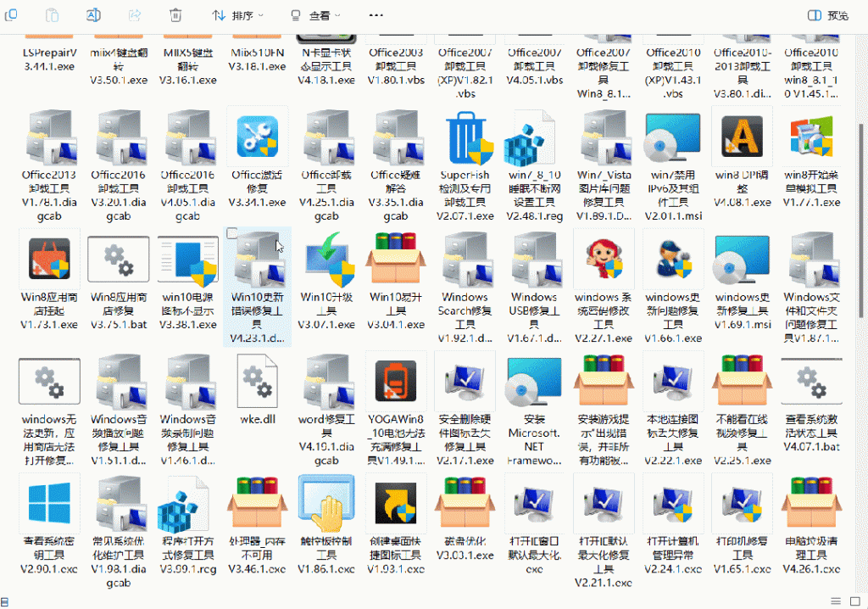This screenshot has width=868, height=609.
Task: Switch to details view via status bar icon
Action: point(836,601)
